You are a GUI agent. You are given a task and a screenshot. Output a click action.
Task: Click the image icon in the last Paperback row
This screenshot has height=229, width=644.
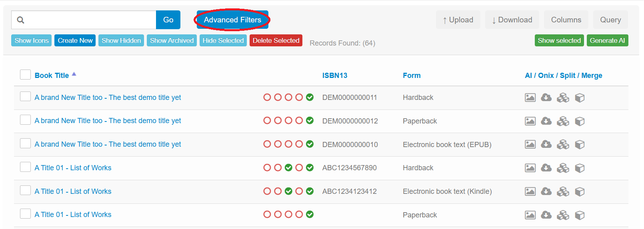[530, 215]
